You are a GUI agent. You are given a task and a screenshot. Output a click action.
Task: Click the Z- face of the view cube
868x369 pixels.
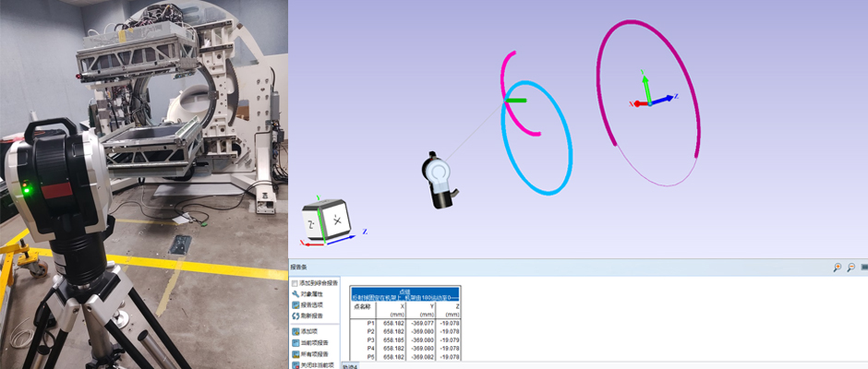(x=312, y=223)
